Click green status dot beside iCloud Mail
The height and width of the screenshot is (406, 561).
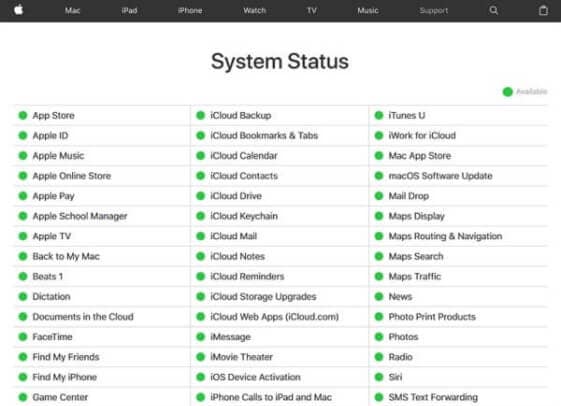pyautogui.click(x=201, y=236)
